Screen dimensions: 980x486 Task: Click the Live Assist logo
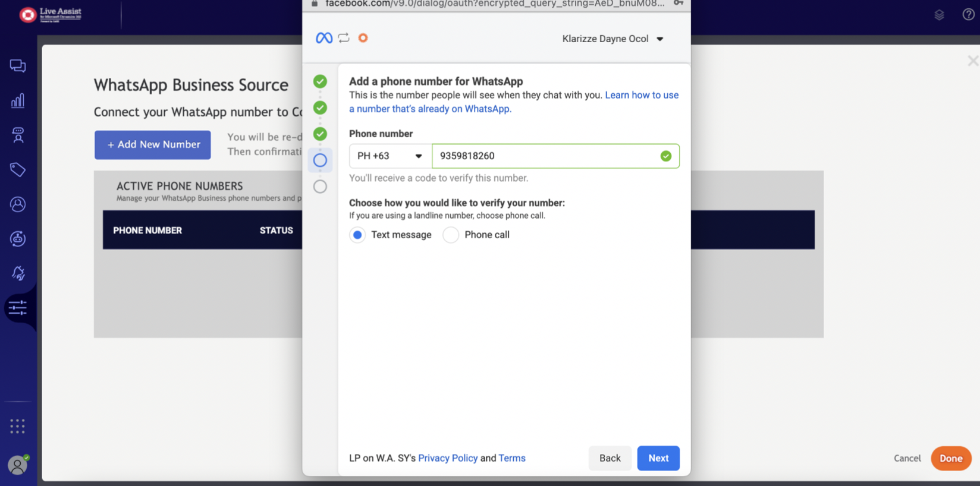click(x=51, y=14)
